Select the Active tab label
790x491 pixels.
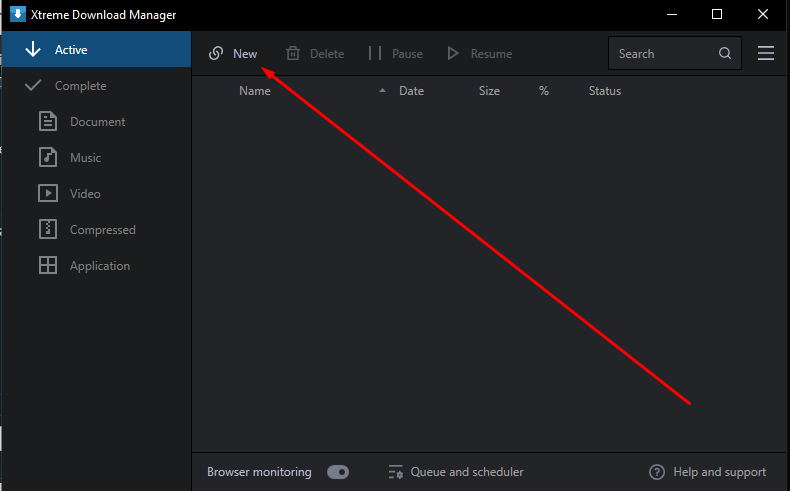[x=71, y=50]
